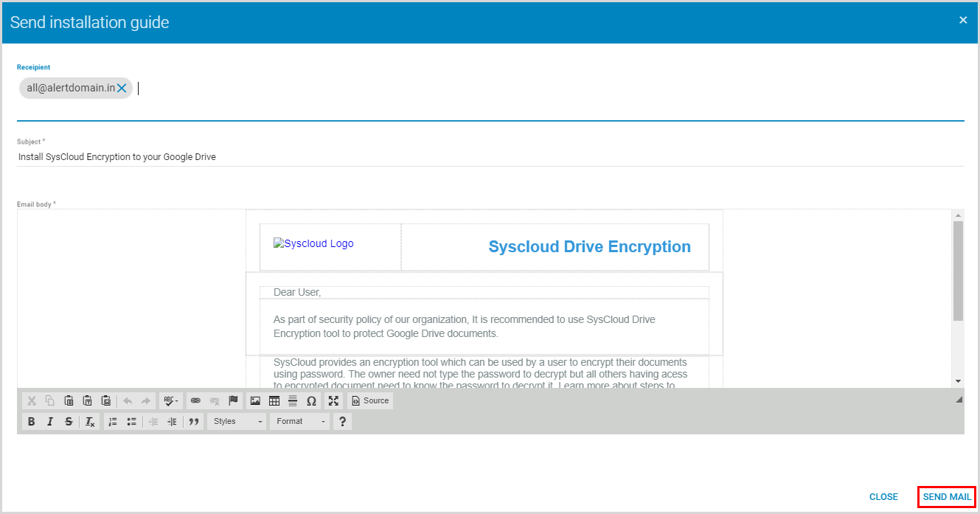Image resolution: width=980 pixels, height=514 pixels.
Task: Insert a bulleted list
Action: pyautogui.click(x=131, y=421)
